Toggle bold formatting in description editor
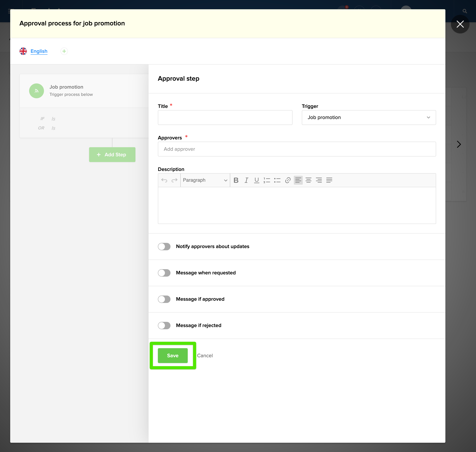 236,180
